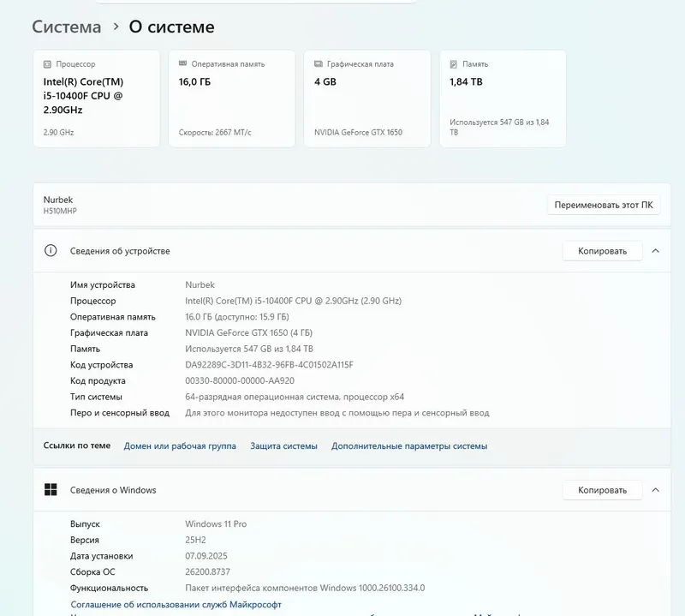Select the NVIDIA GeForce GTX 1650 (4 ГБ) value
Screen dimensions: 685x616
click(x=248, y=332)
